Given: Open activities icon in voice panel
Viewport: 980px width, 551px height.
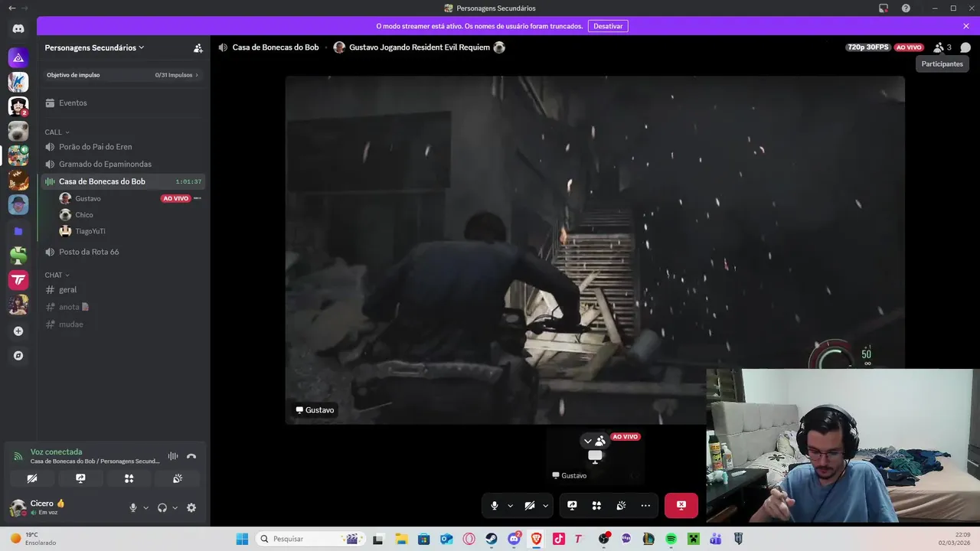Looking at the screenshot, I should click(x=129, y=478).
